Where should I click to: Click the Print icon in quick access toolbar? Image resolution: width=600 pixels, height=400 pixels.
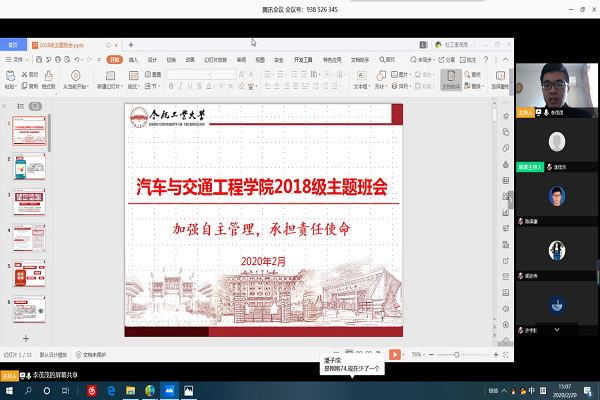(58, 60)
